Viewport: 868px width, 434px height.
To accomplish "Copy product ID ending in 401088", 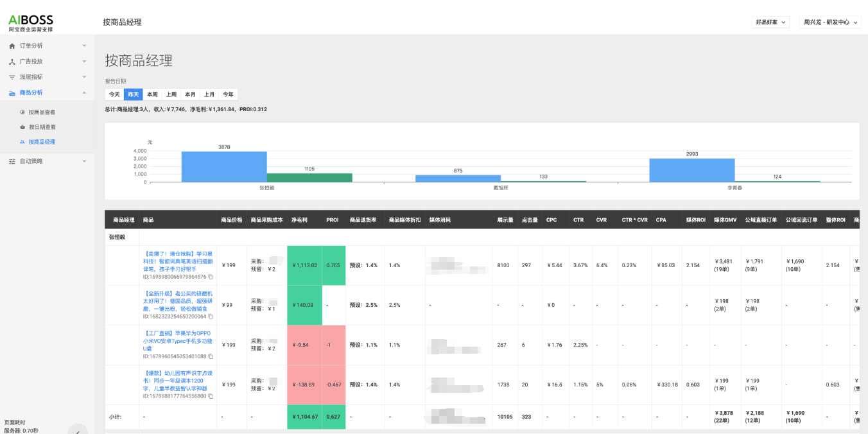I will click(211, 356).
